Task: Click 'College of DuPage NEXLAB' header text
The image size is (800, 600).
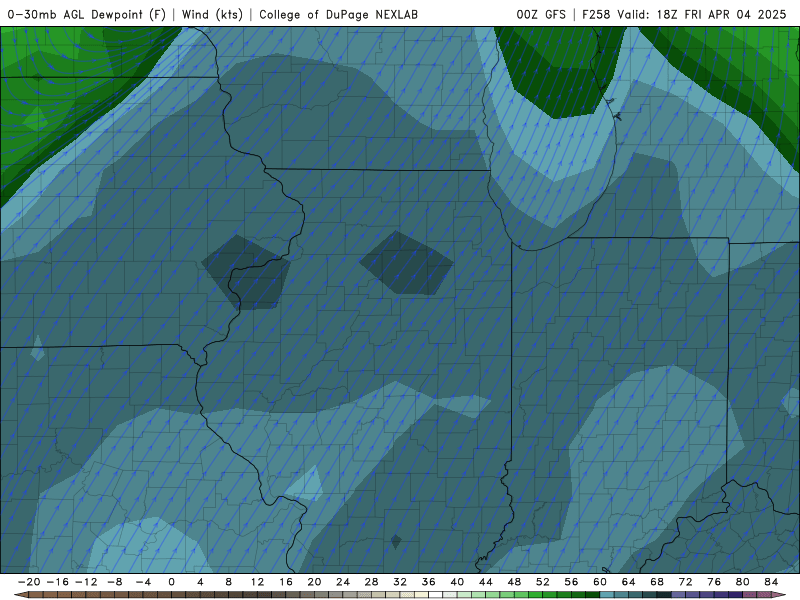Action: click(338, 14)
